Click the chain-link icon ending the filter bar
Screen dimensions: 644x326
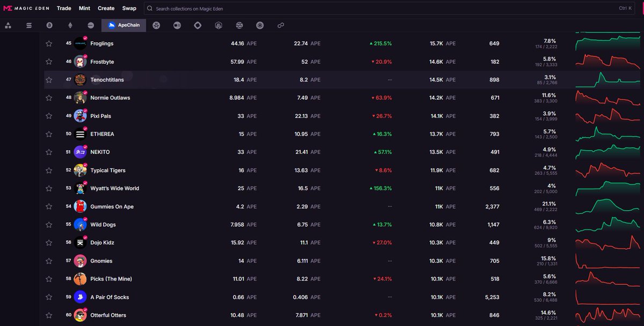point(281,25)
